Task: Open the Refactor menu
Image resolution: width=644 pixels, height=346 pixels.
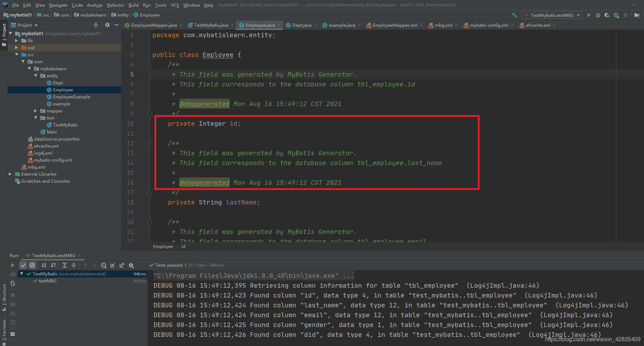Action: click(116, 5)
